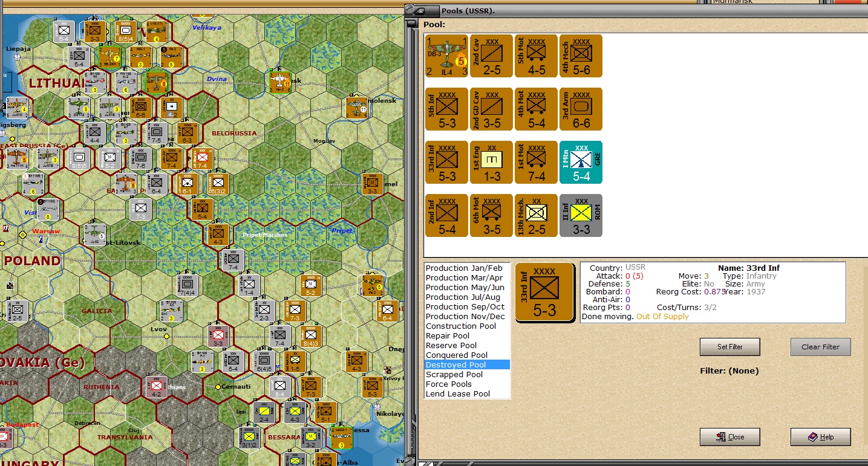Select the DB-3 IL-4 bomber counter in the pool
868x466 pixels.
point(446,56)
